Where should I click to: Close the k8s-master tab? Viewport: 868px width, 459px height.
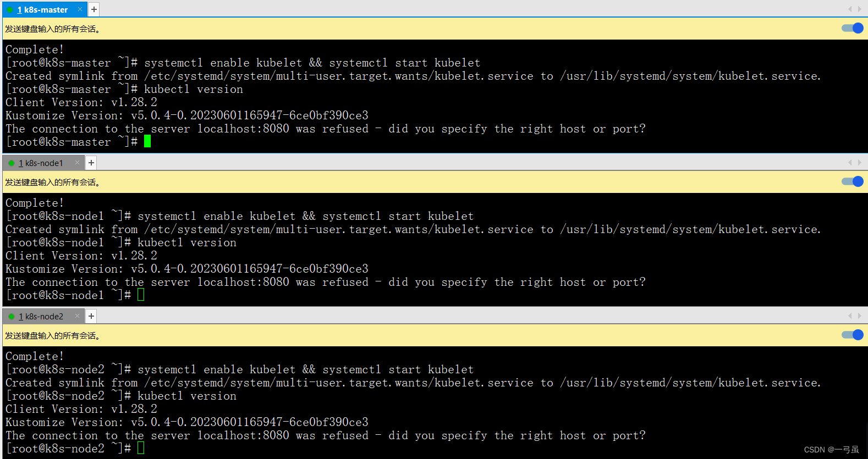click(80, 9)
